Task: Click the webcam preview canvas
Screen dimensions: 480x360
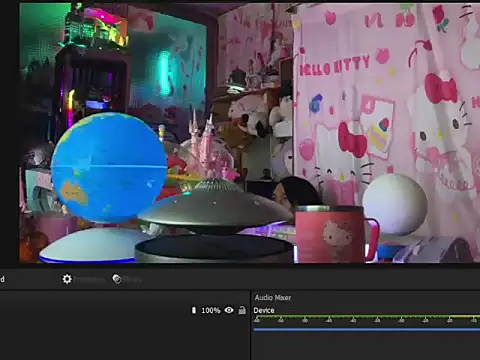Action: click(250, 133)
